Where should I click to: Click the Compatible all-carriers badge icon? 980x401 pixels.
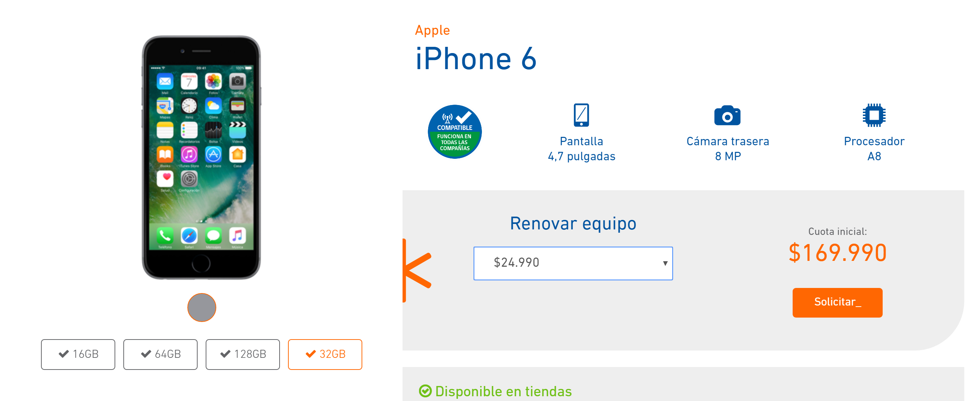455,132
